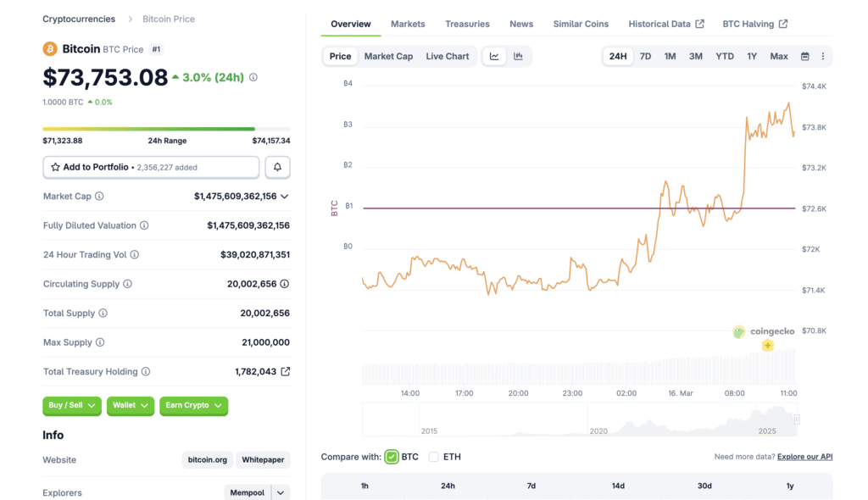
Task: Switch to the Markets tab
Action: coord(408,24)
